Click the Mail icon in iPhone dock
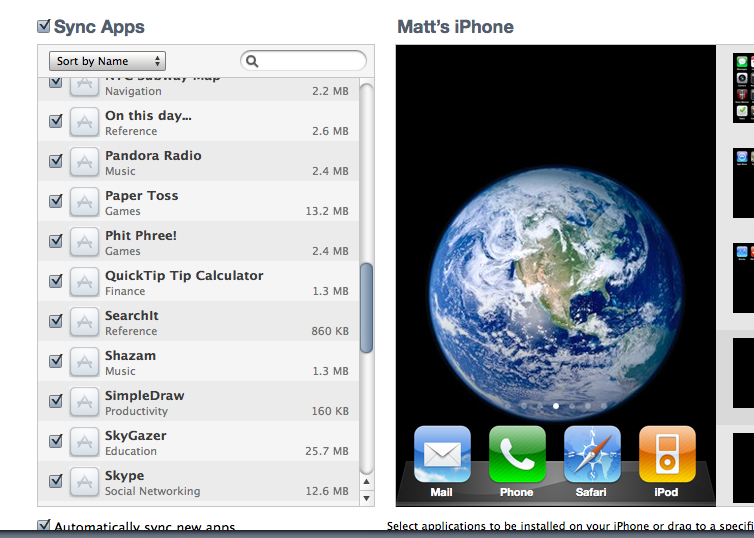The image size is (754, 538). click(442, 454)
